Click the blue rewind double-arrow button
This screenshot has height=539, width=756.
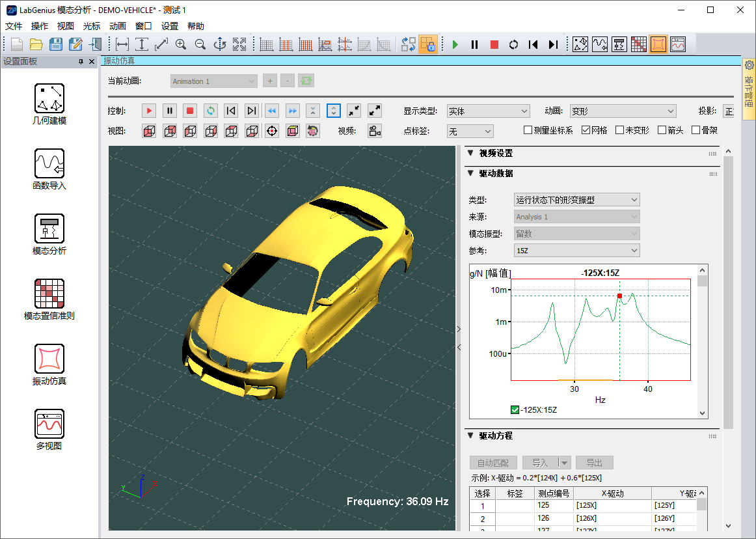(x=272, y=111)
